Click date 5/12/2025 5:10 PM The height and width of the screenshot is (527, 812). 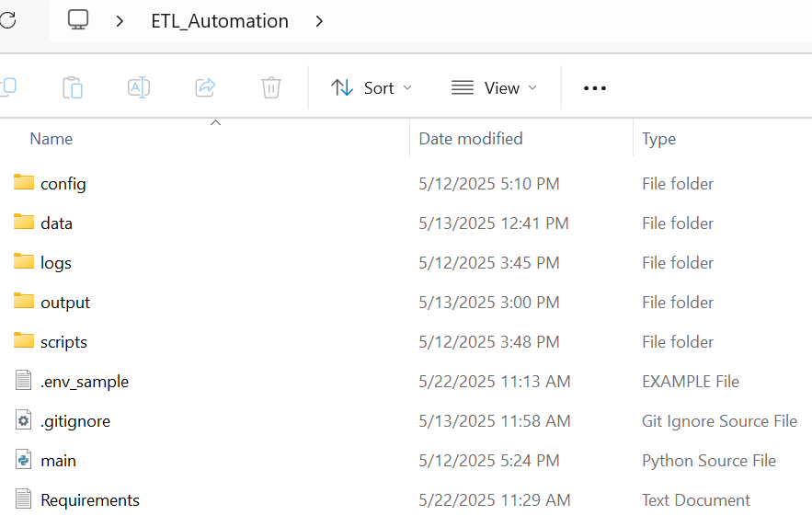point(489,184)
